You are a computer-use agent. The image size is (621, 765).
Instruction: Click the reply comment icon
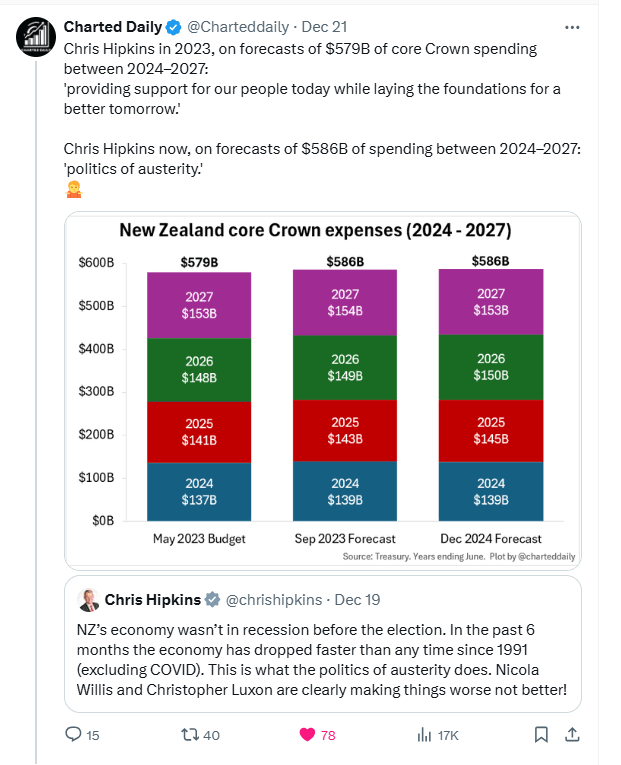(x=73, y=735)
